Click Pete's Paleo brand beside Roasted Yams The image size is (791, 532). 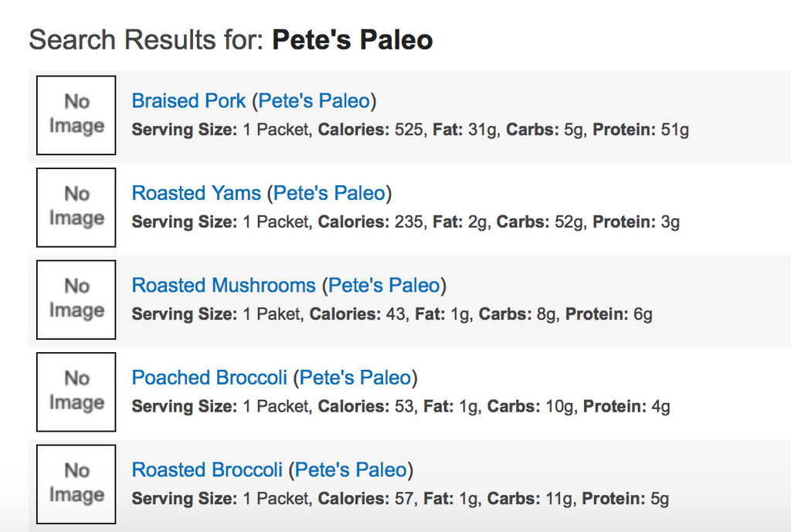329,193
